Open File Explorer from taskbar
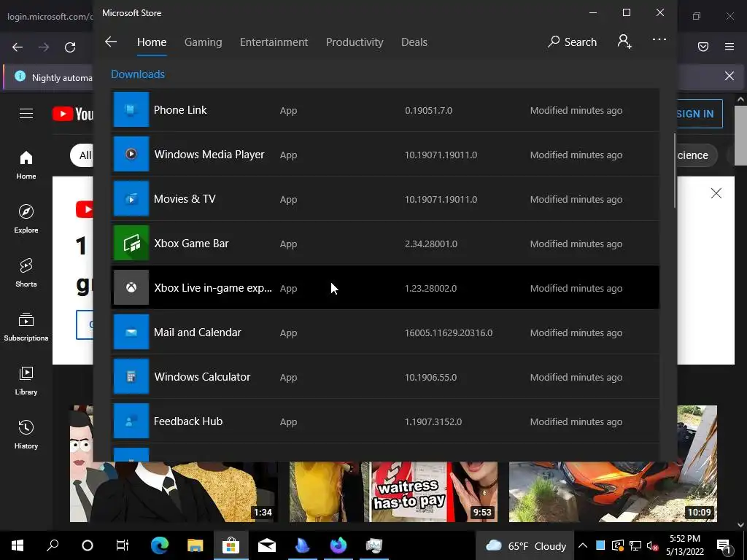The image size is (747, 560). [x=195, y=545]
